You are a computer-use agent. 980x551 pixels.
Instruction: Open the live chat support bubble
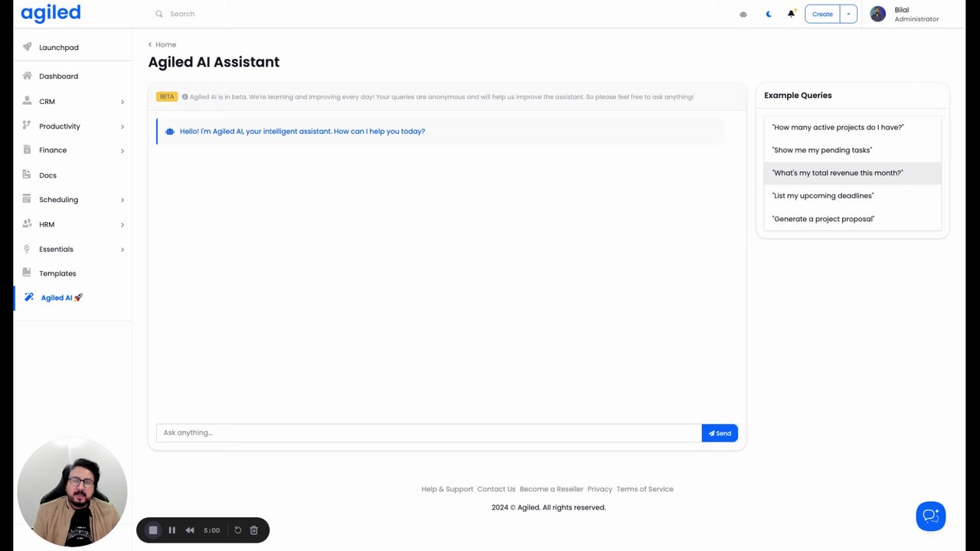coord(930,516)
